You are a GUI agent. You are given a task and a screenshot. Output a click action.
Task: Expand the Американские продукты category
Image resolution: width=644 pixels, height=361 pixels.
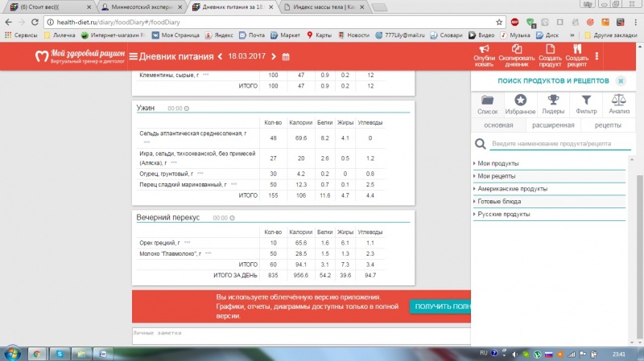point(512,189)
